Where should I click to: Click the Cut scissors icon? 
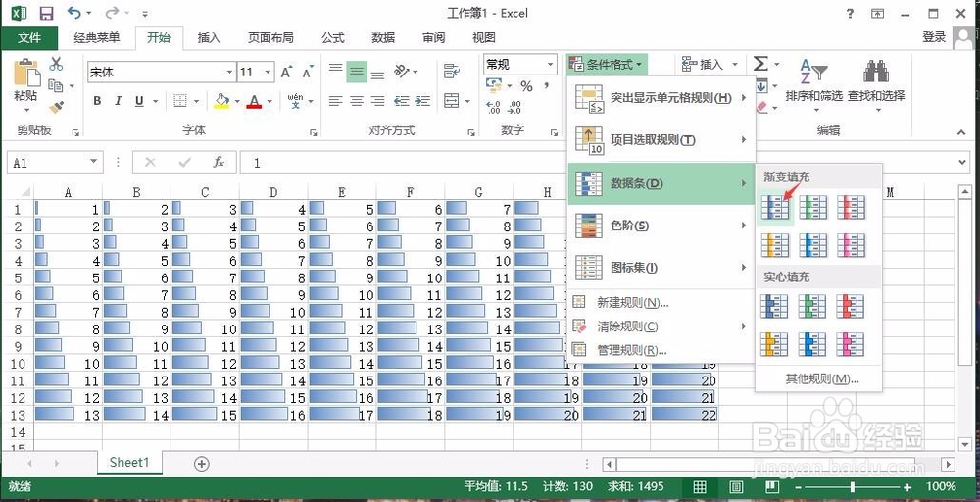click(56, 64)
